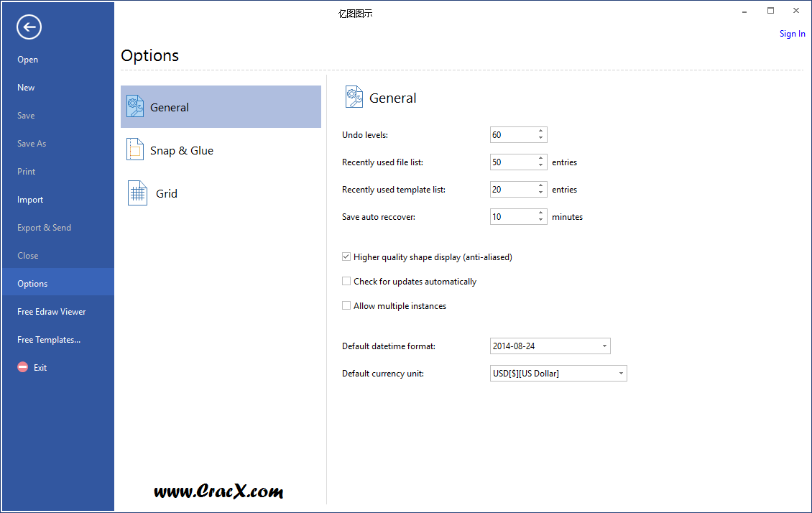Disable Higher quality shape display checkbox

pos(346,256)
